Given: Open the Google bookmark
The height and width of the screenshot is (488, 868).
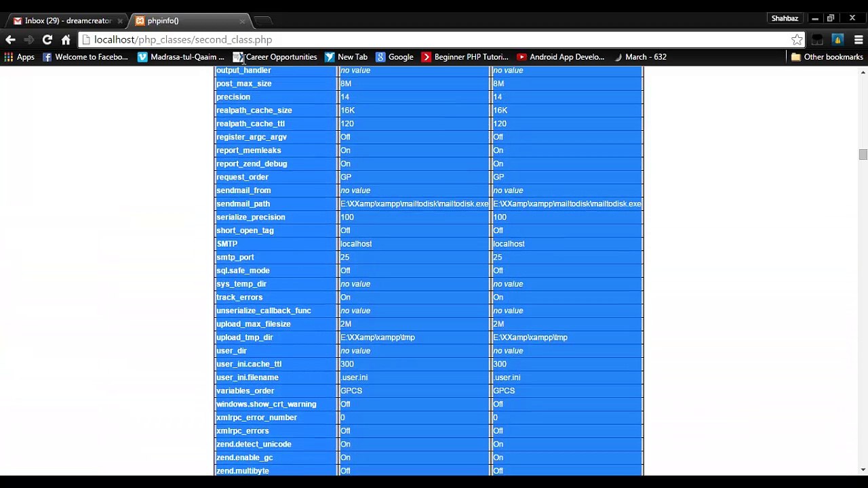Looking at the screenshot, I should coord(394,57).
